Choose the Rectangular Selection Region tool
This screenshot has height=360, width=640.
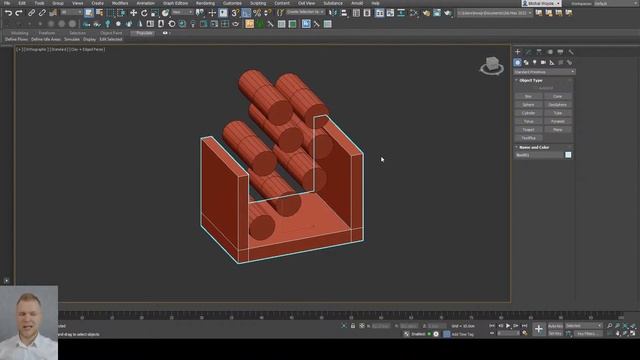[x=110, y=13]
